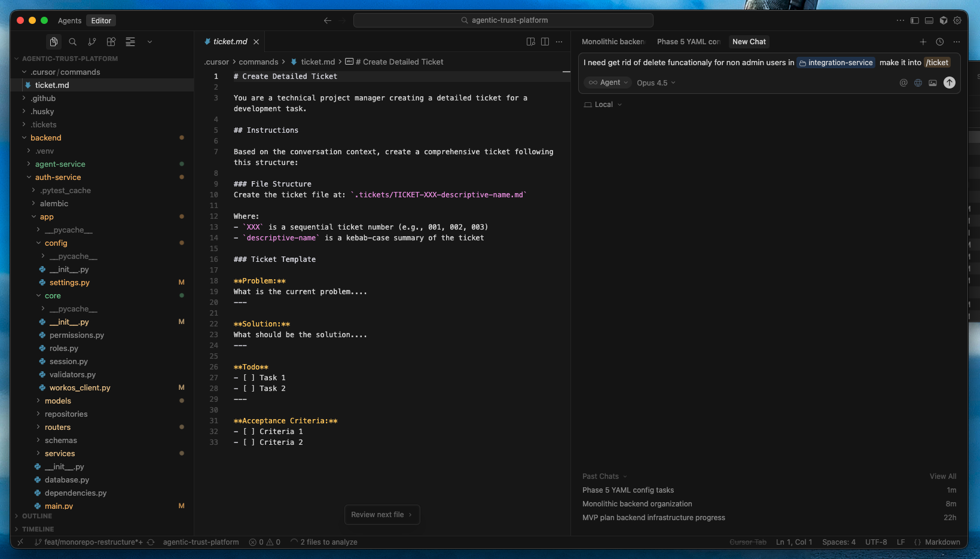Open the Opus 4.5 model selector

[655, 83]
